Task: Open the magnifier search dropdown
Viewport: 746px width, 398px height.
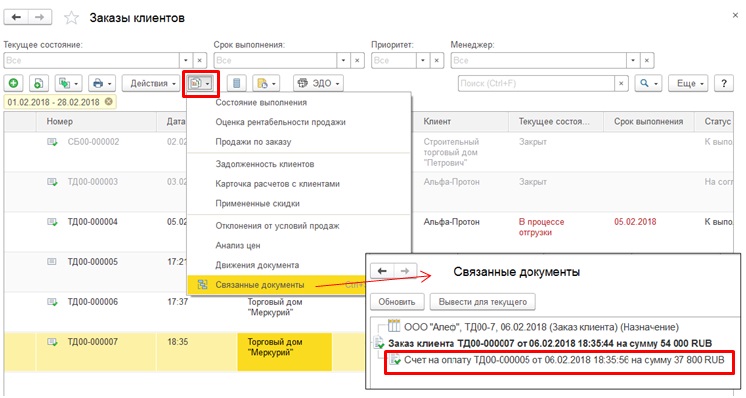Action: point(648,83)
